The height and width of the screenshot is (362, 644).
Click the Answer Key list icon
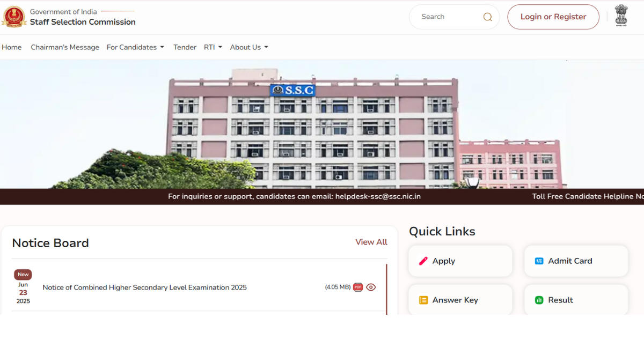(x=423, y=300)
